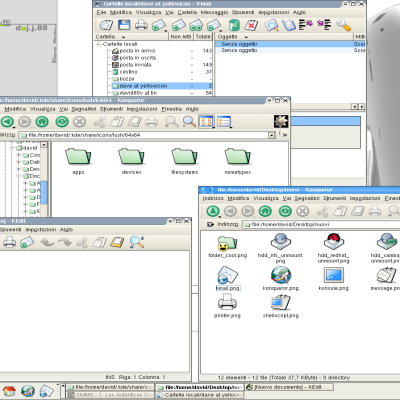Click the spinning gear icon in lush/64x64 Konqueror
The image size is (400, 400).
tap(281, 122)
